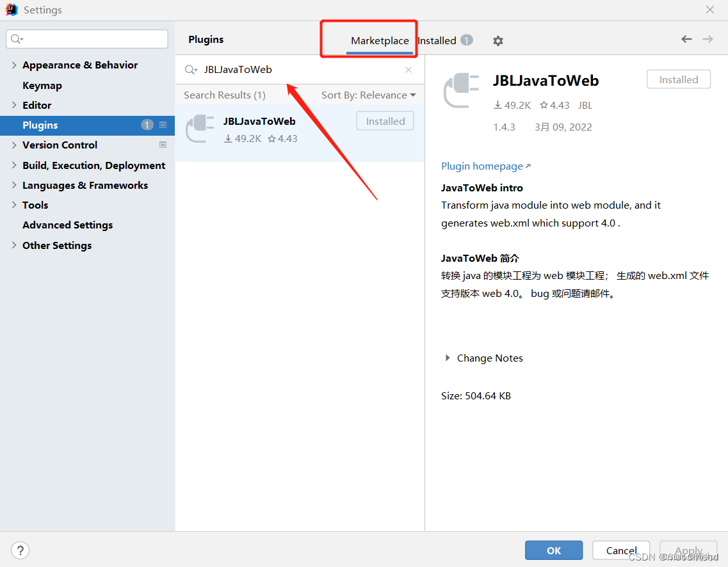
Task: Click the release date 3月 09, 2022
Action: [x=563, y=127]
